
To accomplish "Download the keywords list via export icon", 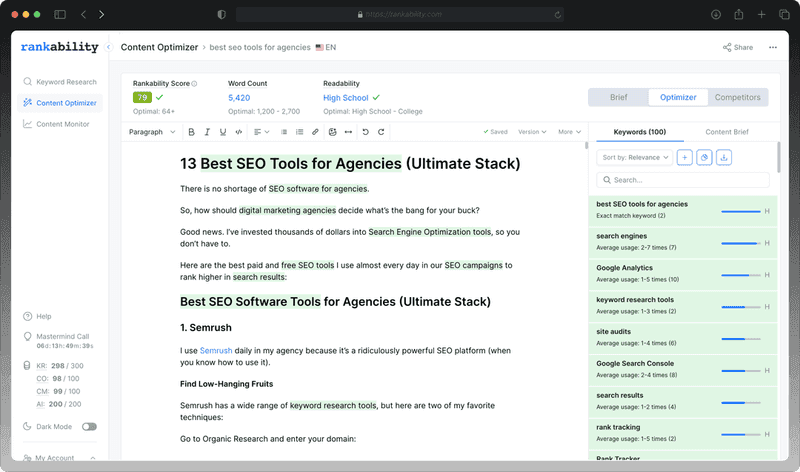I will click(x=724, y=157).
